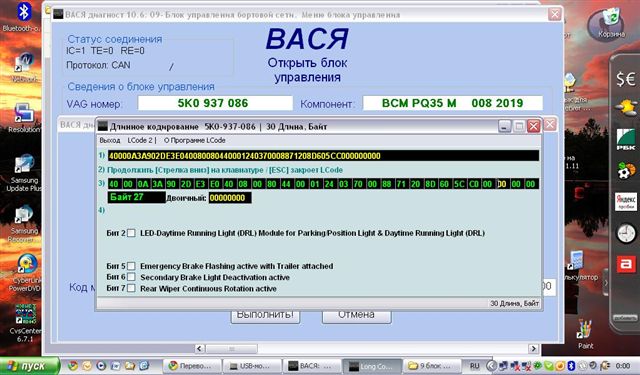Open the LCode 2 menu

point(140,140)
